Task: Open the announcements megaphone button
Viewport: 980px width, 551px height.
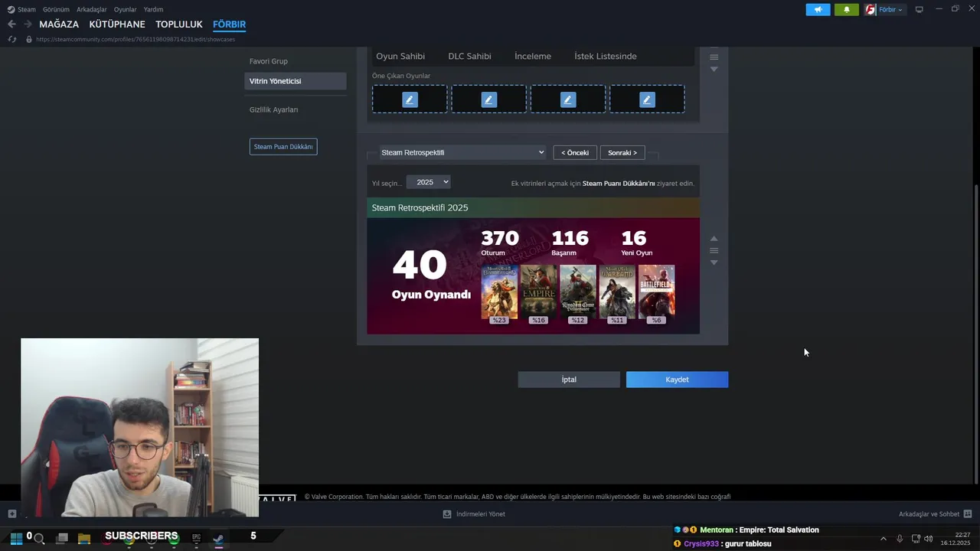Action: click(x=818, y=10)
